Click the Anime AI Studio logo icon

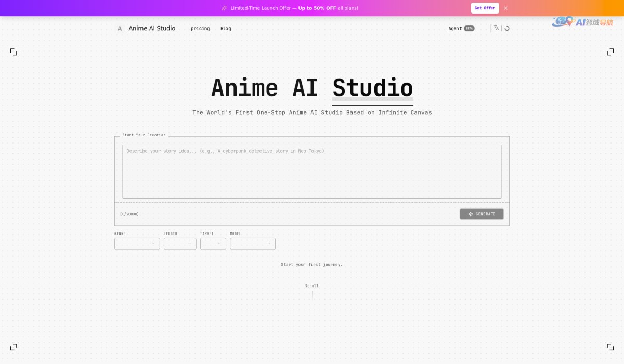[120, 29]
